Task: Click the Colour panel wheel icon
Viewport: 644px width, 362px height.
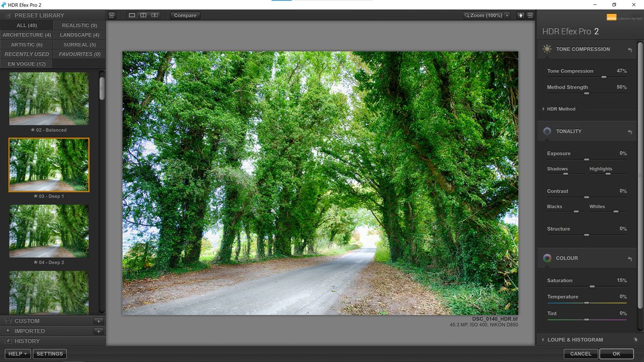Action: [547, 258]
